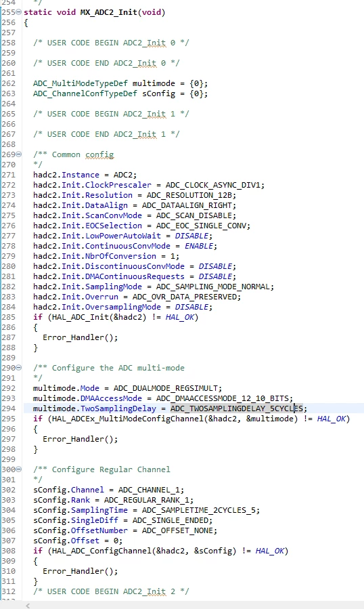Click ADC_EOC_SINGLE_CONV value
This screenshot has width=364, height=609.
pos(201,226)
